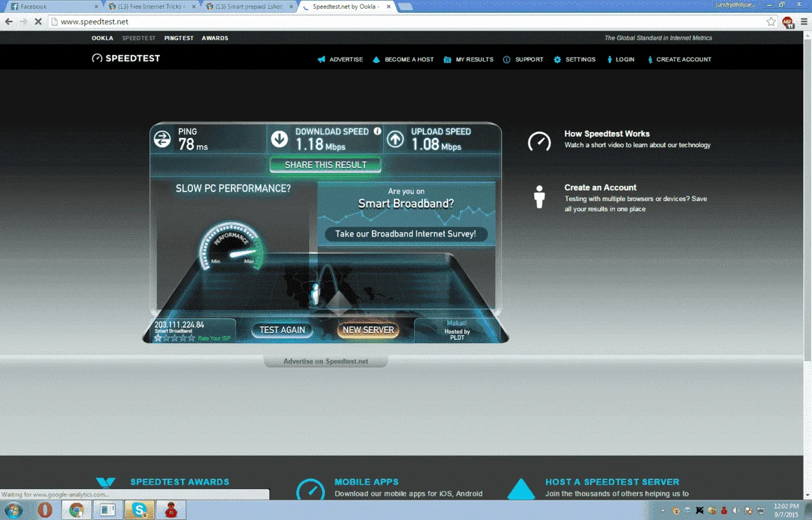Image resolution: width=812 pixels, height=520 pixels.
Task: Click the Host a Speedtest Server triangle icon
Action: pos(521,490)
